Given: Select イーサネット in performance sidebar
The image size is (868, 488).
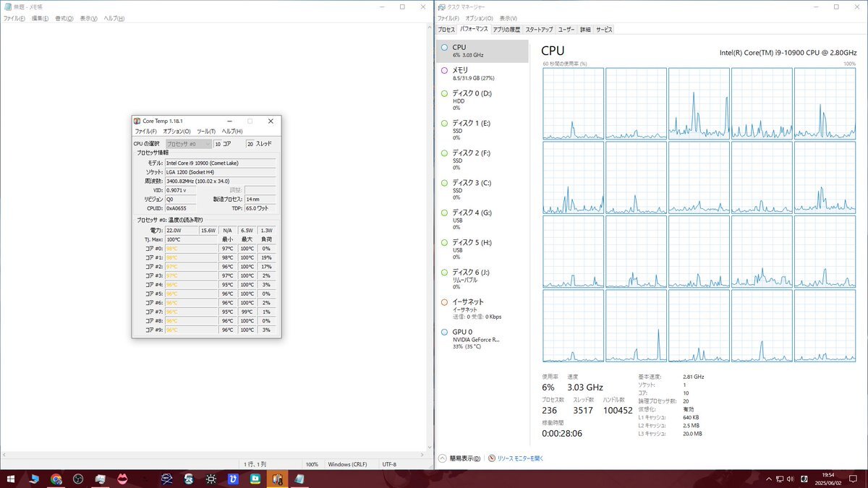Looking at the screenshot, I should (483, 309).
